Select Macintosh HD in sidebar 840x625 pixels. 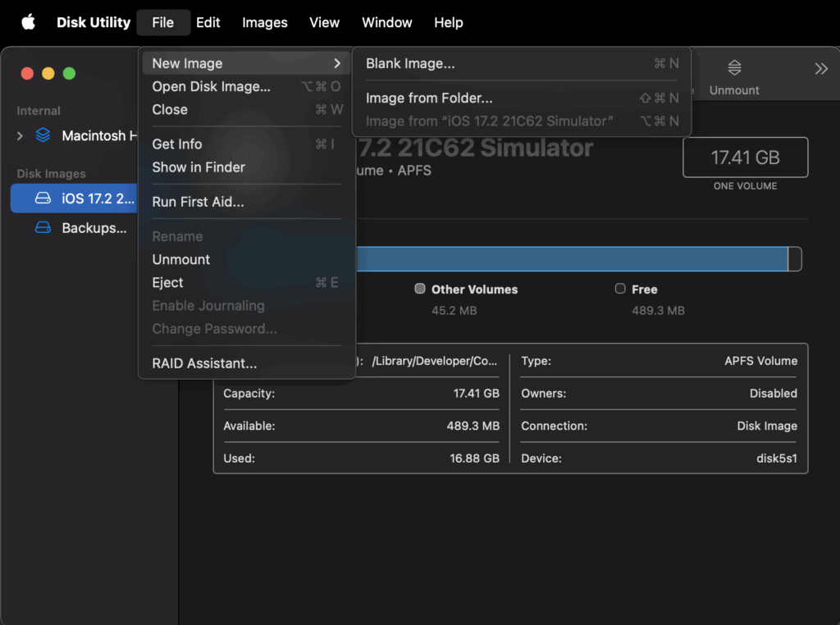74,135
